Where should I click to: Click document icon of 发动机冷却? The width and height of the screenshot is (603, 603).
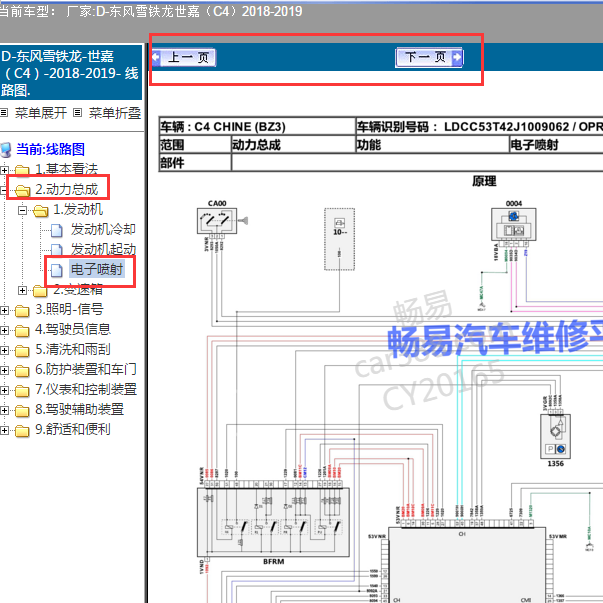point(57,230)
